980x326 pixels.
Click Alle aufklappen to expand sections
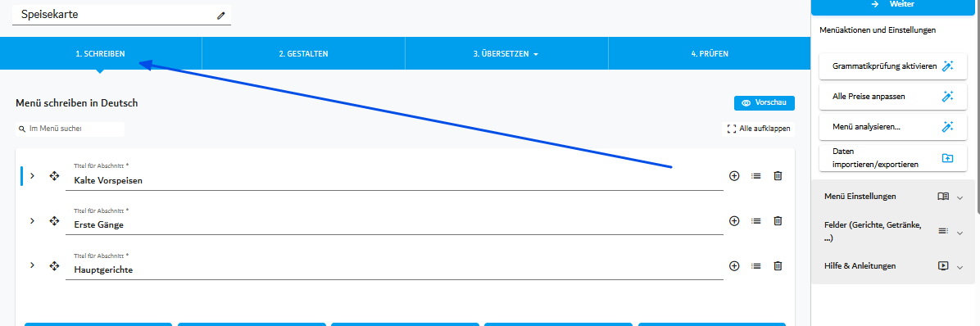point(758,129)
